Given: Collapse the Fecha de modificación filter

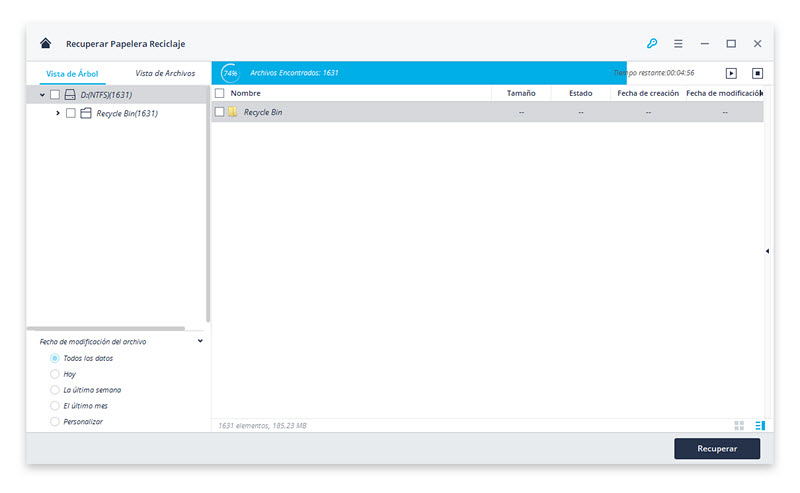Looking at the screenshot, I should coord(200,341).
